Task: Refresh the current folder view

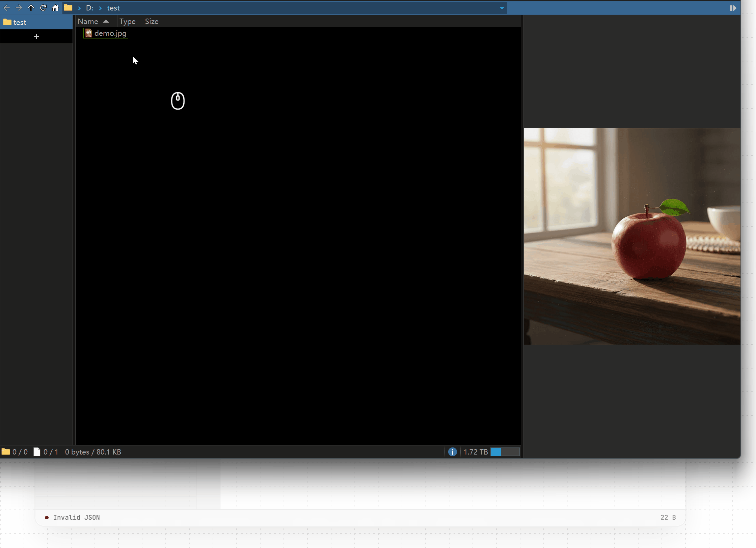Action: point(43,8)
